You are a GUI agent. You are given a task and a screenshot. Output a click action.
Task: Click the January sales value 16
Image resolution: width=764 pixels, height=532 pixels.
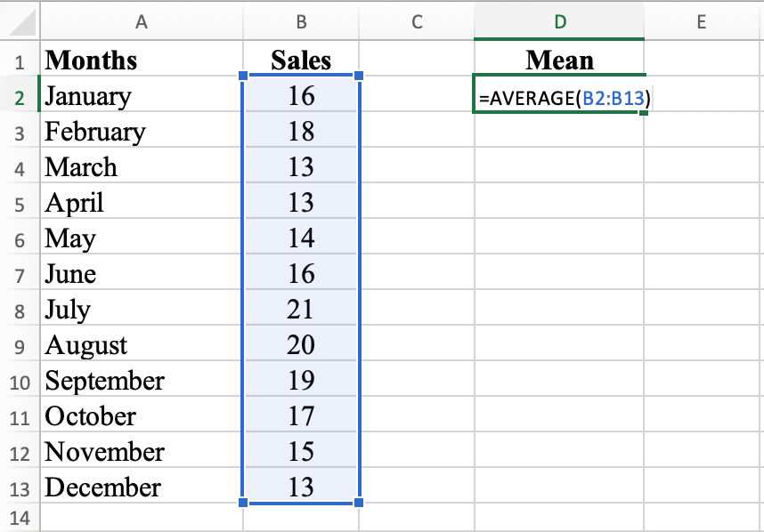coord(301,96)
